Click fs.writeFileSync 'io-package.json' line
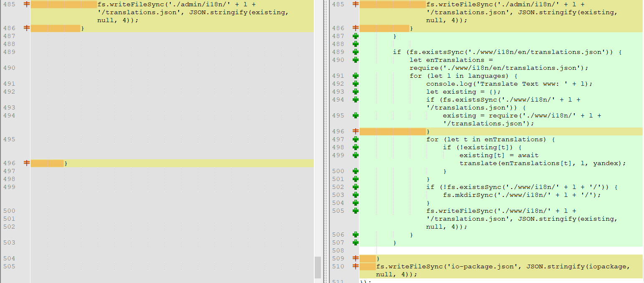The height and width of the screenshot is (283, 644). click(x=503, y=270)
